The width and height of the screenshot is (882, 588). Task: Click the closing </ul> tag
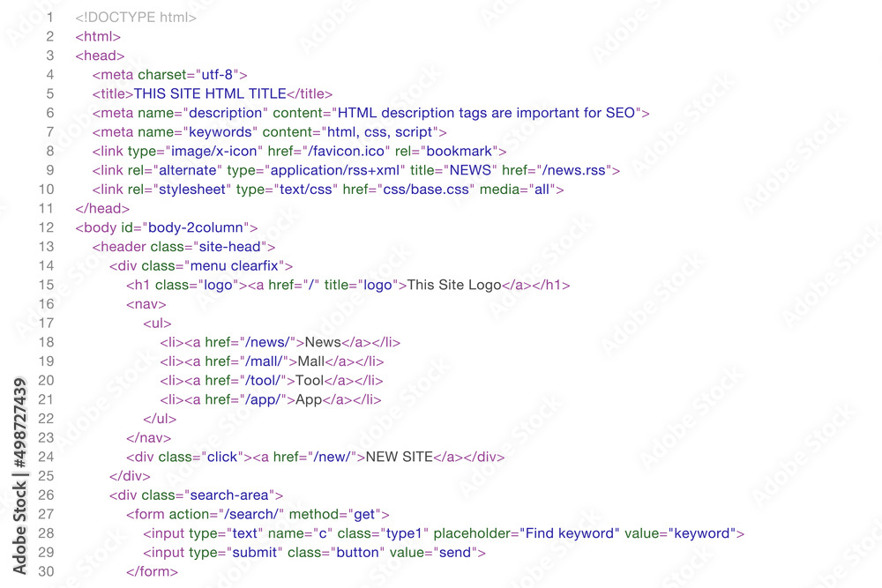coord(160,419)
